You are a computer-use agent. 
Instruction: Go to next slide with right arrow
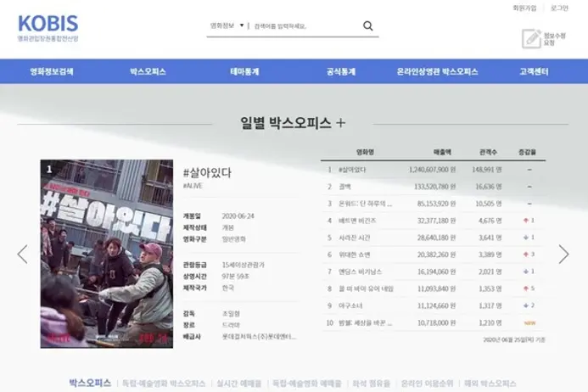[563, 254]
